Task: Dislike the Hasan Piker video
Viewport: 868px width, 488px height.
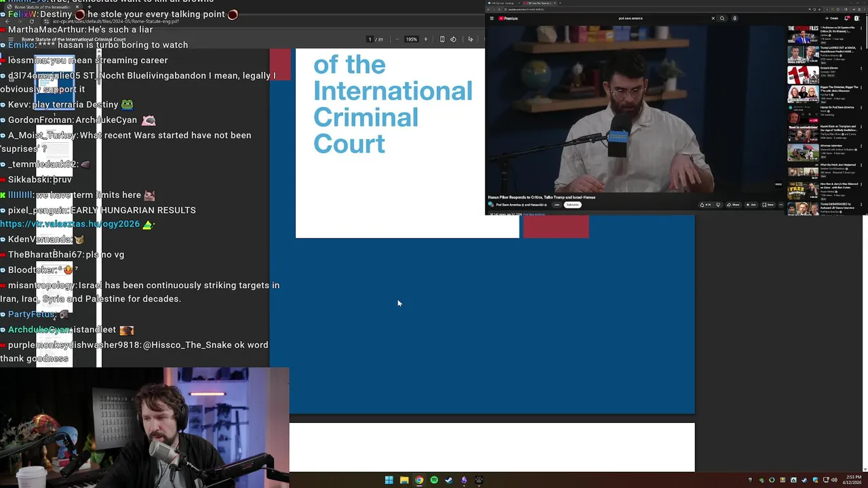Action: [x=718, y=205]
